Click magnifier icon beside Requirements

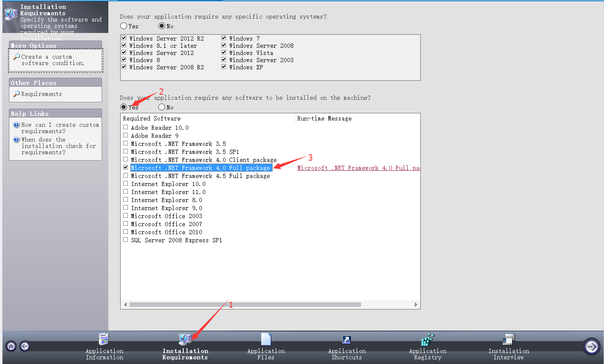tap(17, 93)
